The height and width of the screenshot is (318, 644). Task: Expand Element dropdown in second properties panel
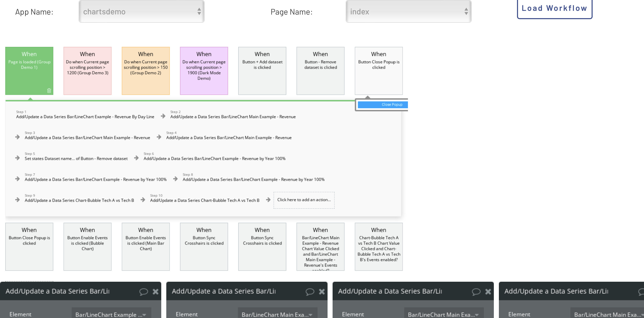click(x=277, y=314)
